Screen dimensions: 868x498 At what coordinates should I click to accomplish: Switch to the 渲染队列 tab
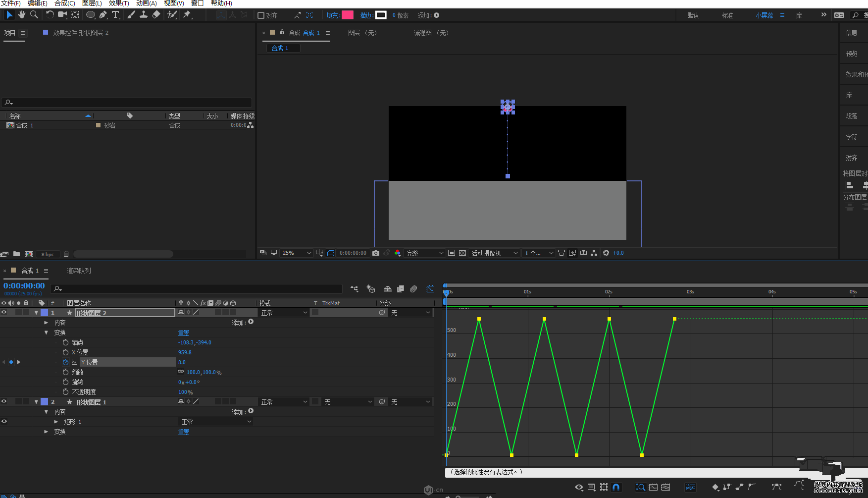(x=79, y=271)
